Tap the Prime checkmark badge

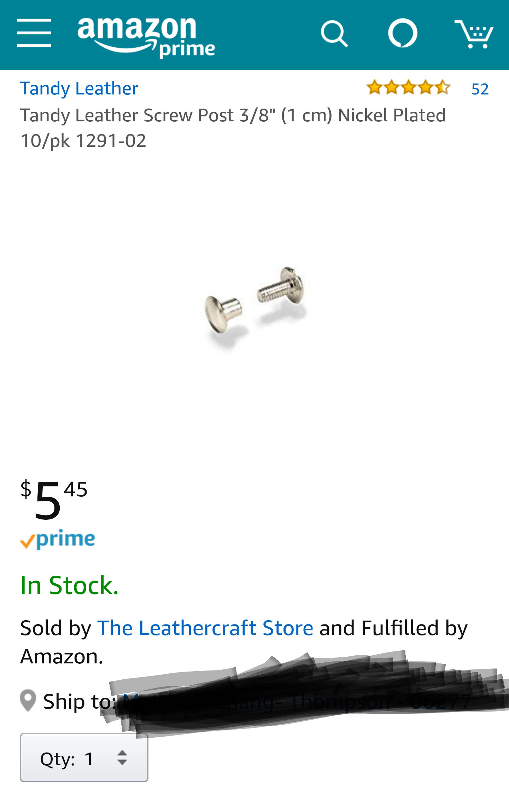58,540
